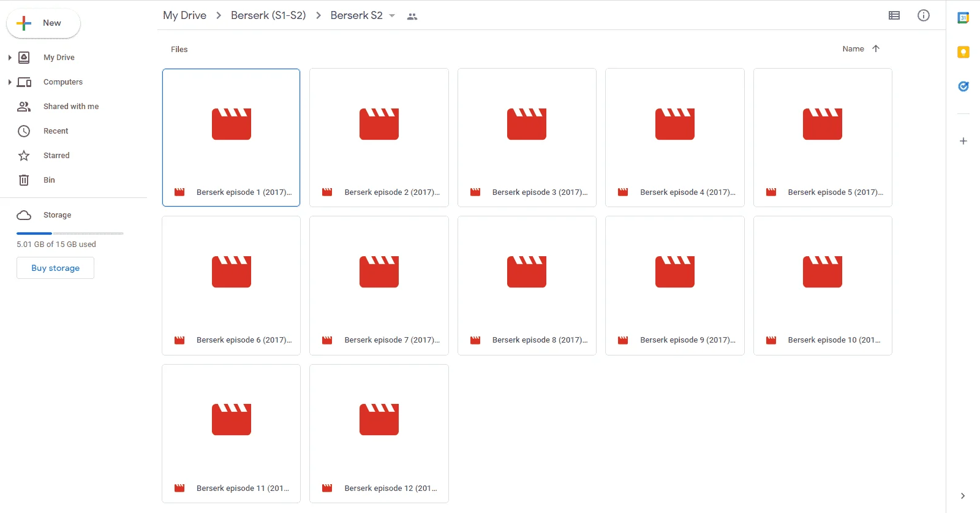The image size is (980, 513).
Task: Open the Storage link in sidebar
Action: point(57,215)
